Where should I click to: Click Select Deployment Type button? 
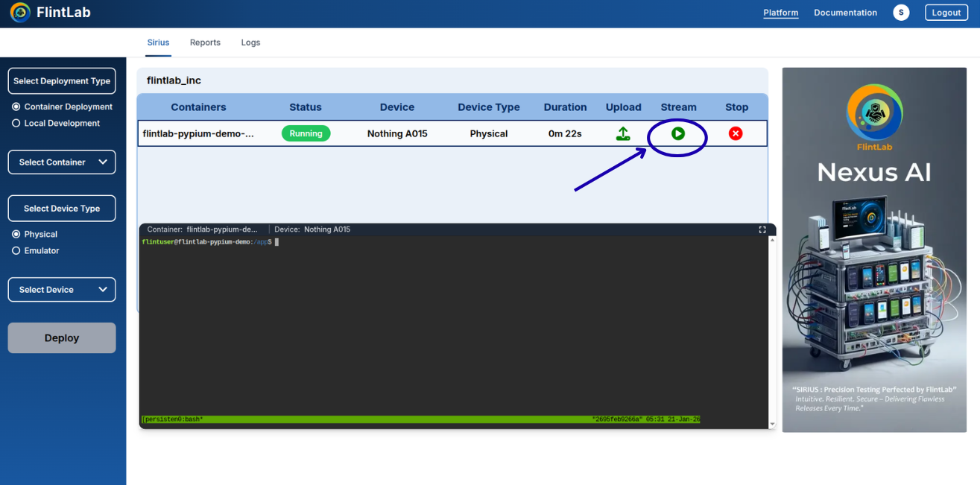click(x=62, y=81)
